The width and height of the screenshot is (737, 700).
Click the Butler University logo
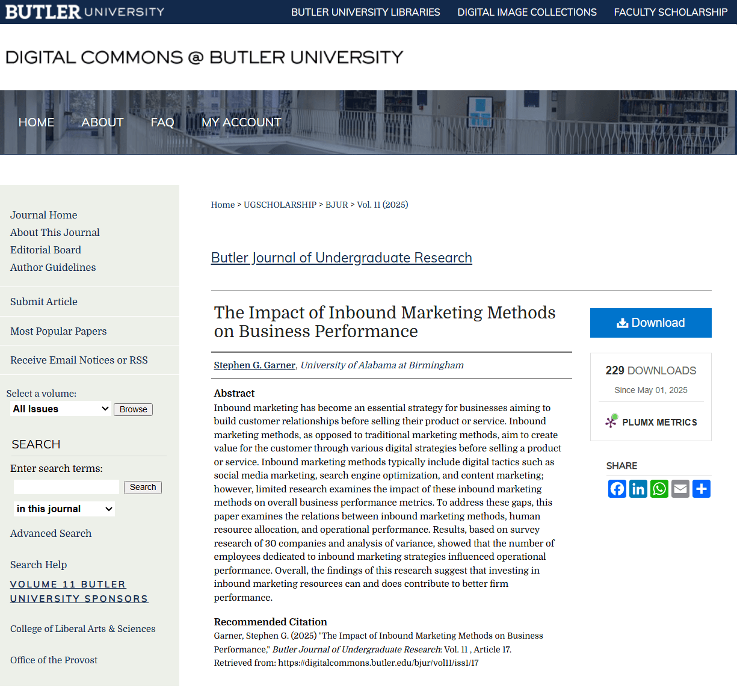coord(85,11)
